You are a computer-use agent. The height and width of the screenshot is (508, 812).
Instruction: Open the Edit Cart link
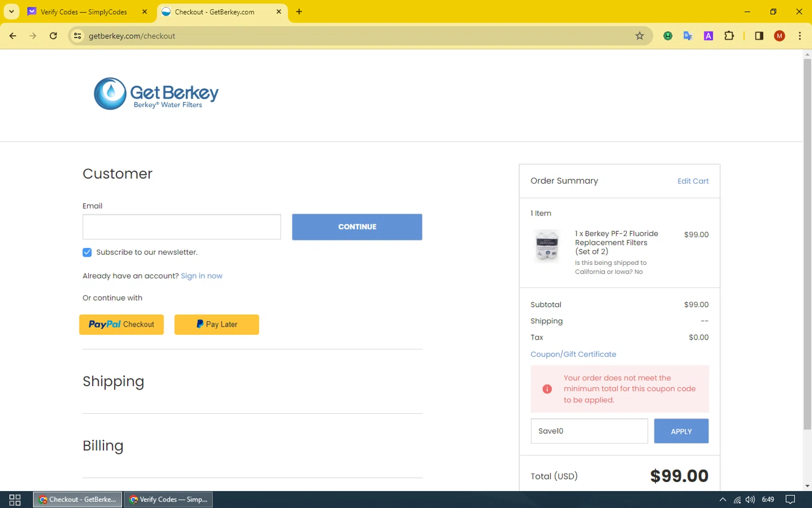(x=693, y=181)
